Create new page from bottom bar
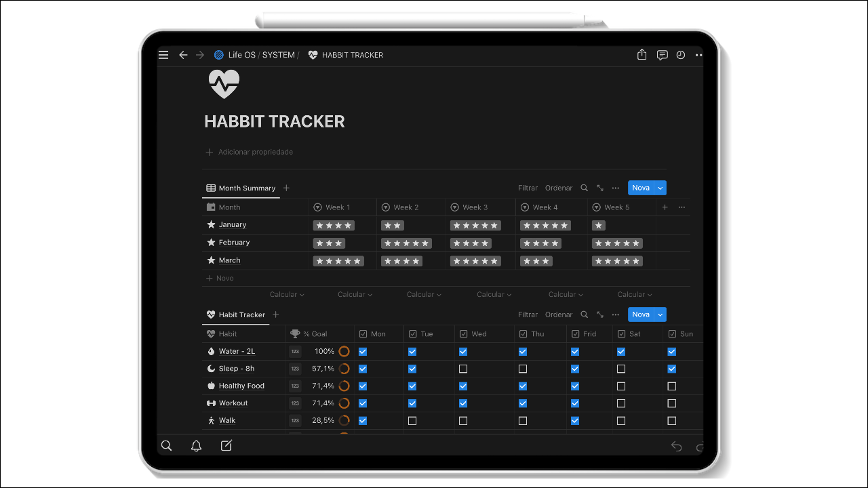This screenshot has width=868, height=488. click(x=226, y=445)
